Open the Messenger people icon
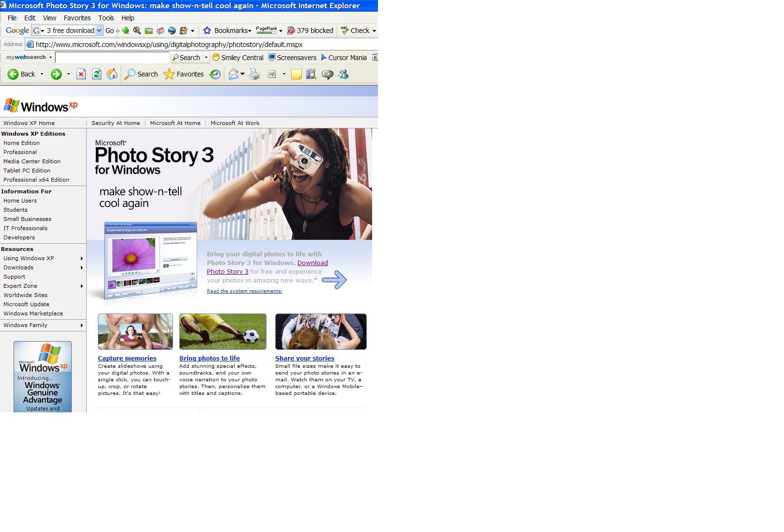Viewport: 784px width, 532px height. (343, 74)
